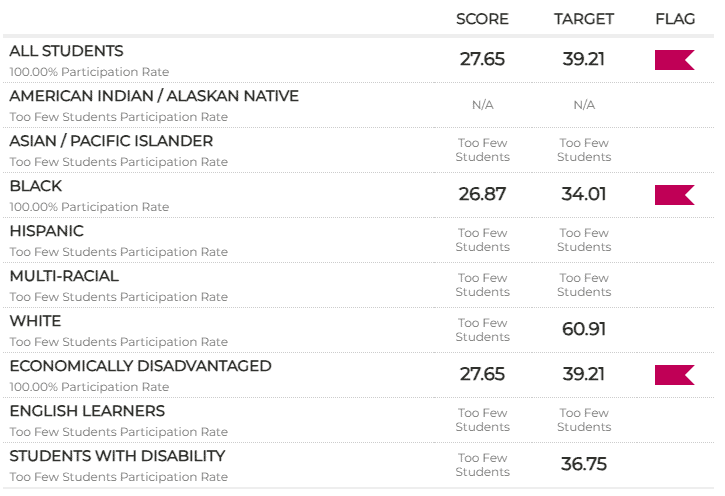Click the Black target value 34.01
725x496 pixels.
[x=584, y=194]
